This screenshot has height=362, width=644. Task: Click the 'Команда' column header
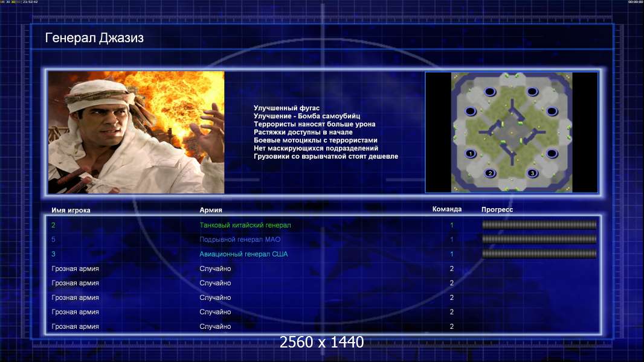point(447,209)
